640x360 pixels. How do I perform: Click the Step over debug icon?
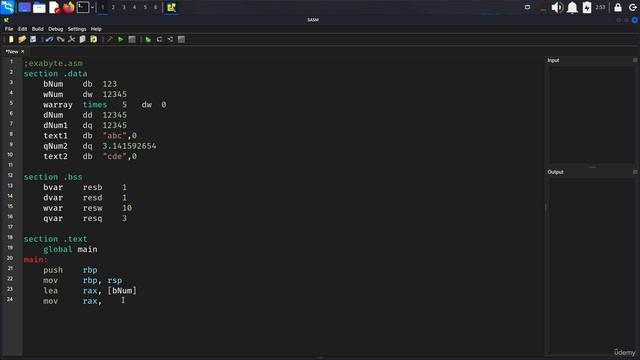(159, 40)
